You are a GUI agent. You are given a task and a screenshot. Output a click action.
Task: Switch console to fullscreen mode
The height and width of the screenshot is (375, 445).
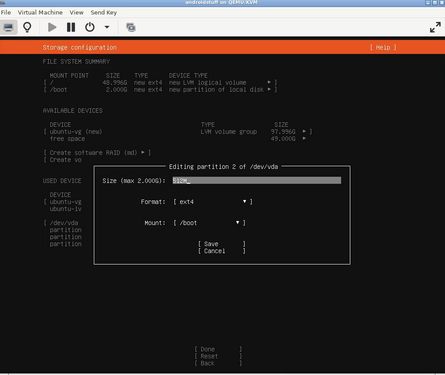tap(435, 27)
